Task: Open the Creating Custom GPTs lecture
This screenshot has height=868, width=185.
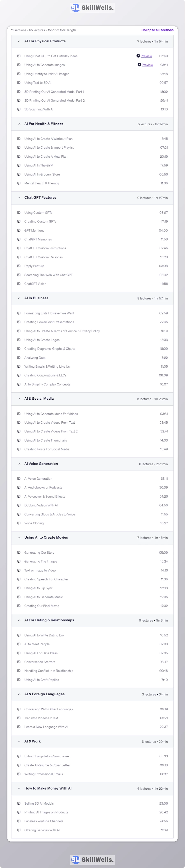Action: point(40,221)
